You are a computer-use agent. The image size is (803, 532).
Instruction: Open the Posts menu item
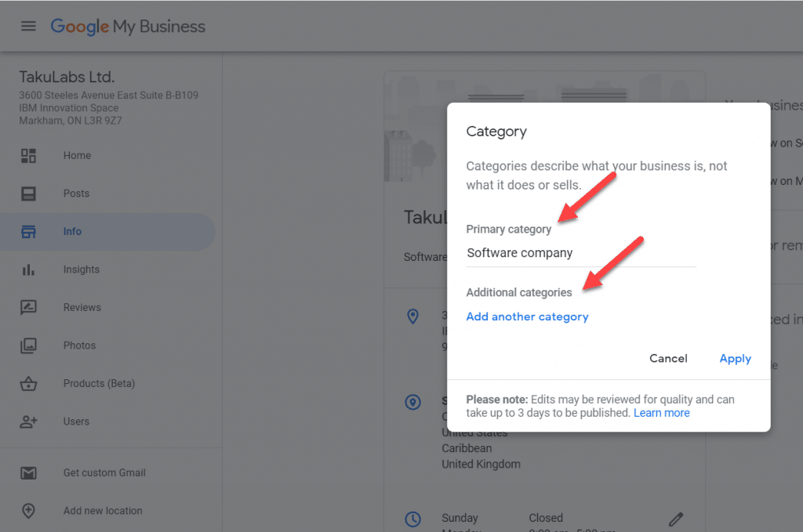point(76,194)
